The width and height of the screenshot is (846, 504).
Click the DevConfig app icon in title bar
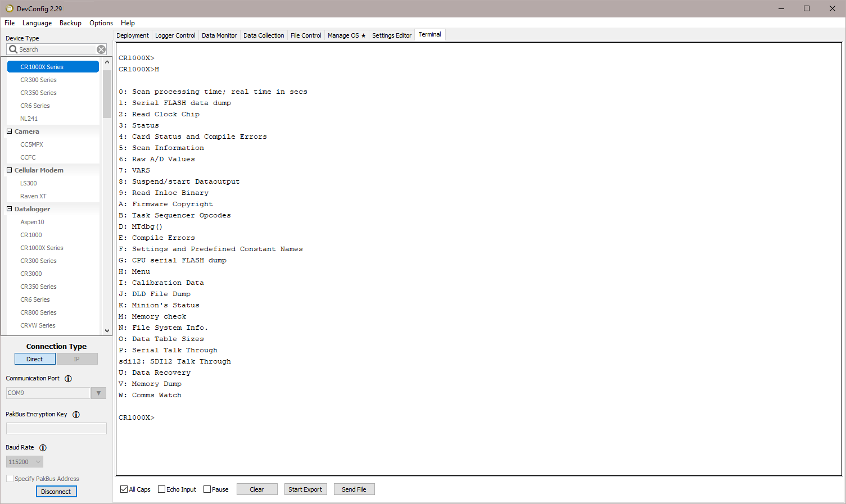(9, 8)
